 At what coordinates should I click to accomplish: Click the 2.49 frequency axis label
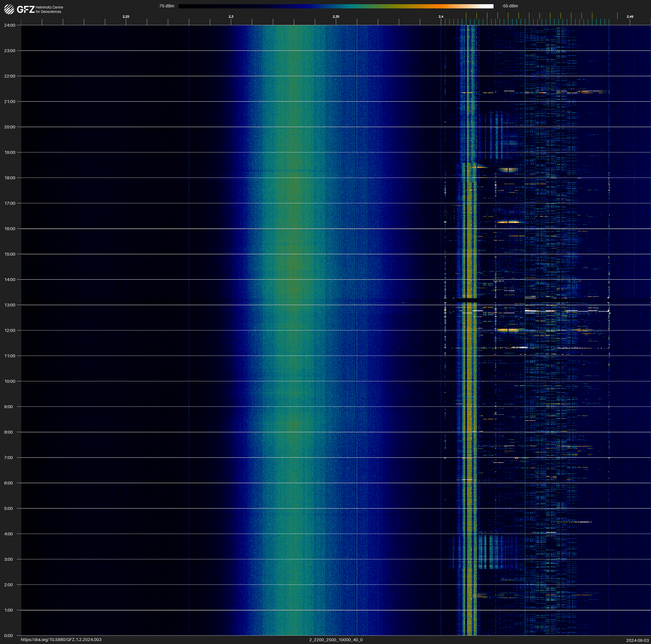(x=629, y=17)
